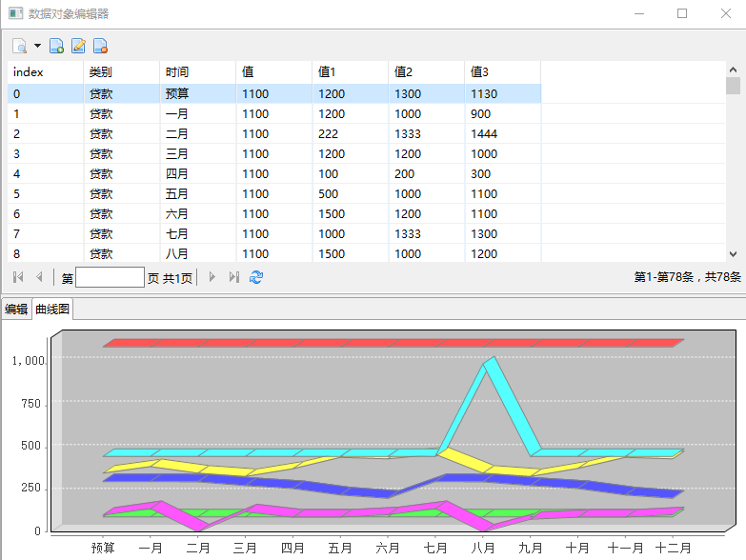Select the 二月 cell
Image resolution: width=746 pixels, height=560 pixels.
[198, 134]
